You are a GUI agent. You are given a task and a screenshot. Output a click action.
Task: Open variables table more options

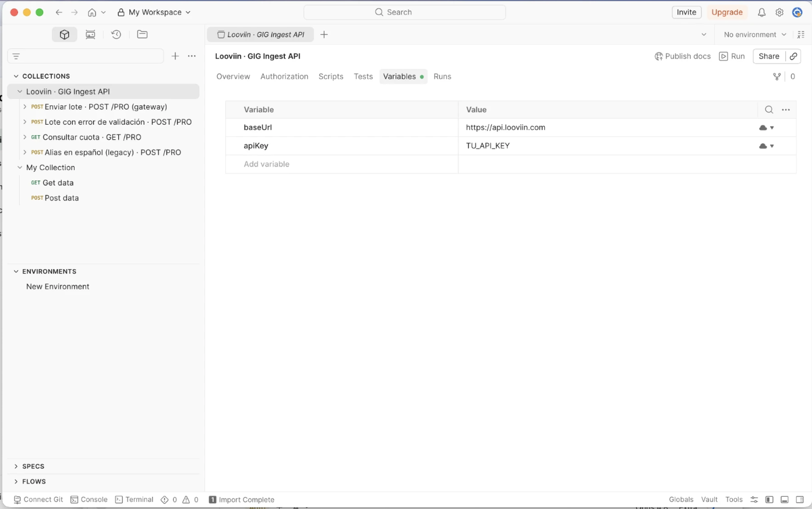coord(786,109)
